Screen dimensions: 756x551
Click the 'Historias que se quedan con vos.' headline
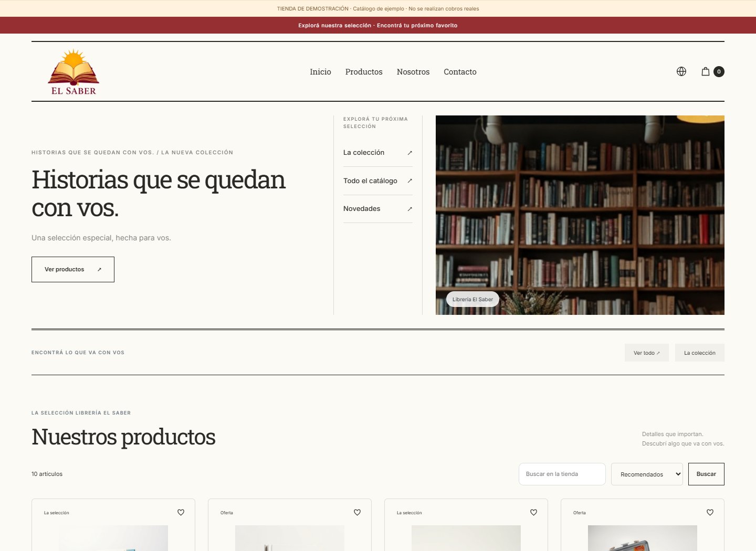pos(159,194)
